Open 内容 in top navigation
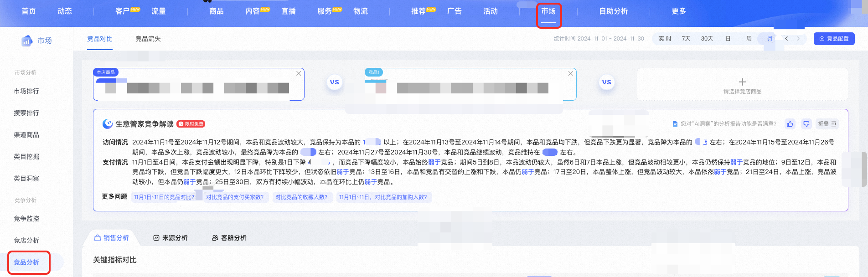 pos(253,11)
